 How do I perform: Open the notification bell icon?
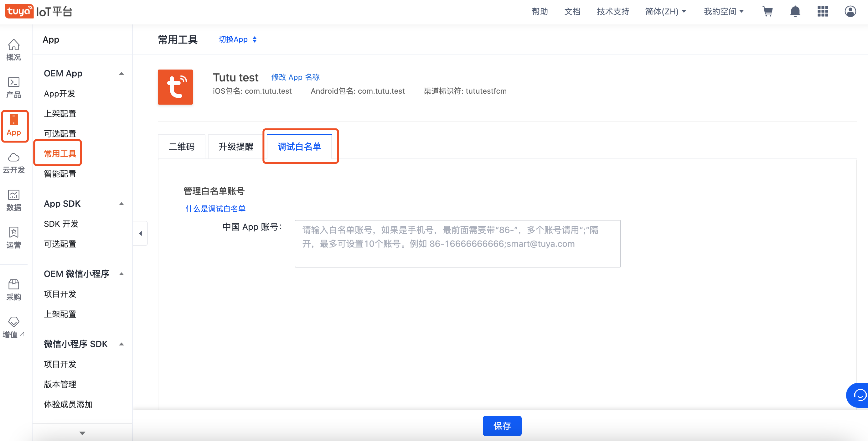pyautogui.click(x=795, y=12)
